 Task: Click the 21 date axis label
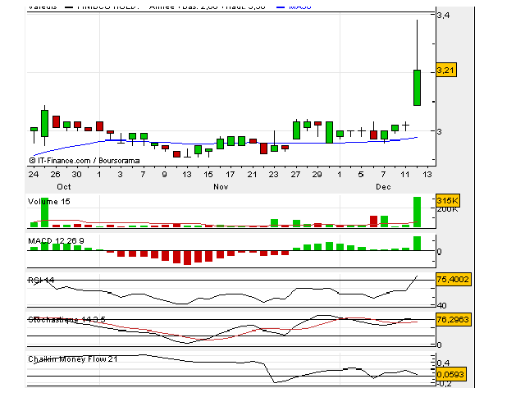click(252, 175)
